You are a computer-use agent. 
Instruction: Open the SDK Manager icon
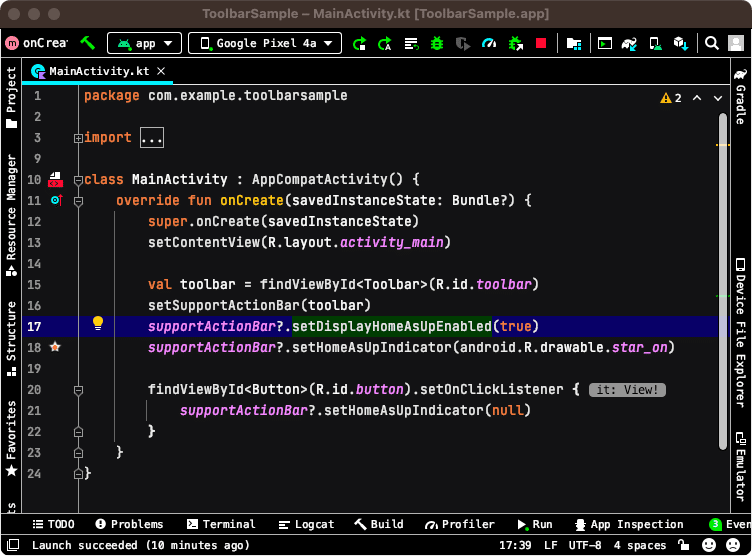[681, 44]
